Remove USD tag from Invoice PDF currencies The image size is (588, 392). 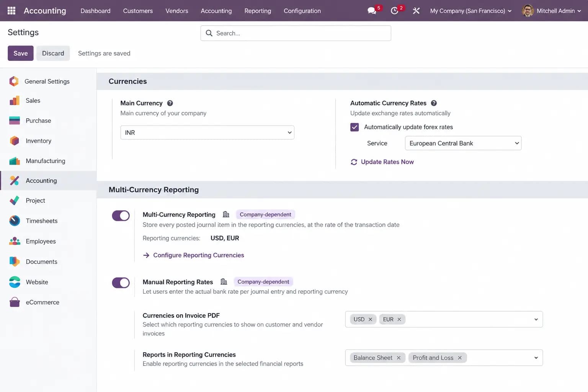370,319
